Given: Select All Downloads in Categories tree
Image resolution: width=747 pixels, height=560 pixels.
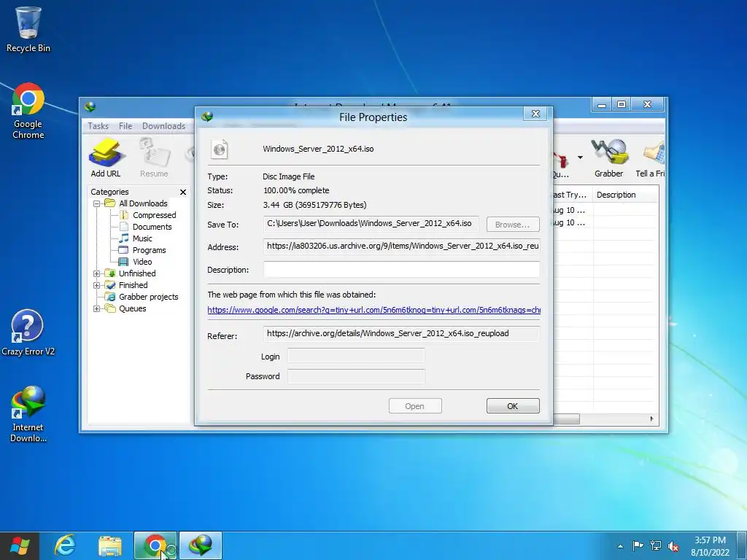Looking at the screenshot, I should 143,203.
